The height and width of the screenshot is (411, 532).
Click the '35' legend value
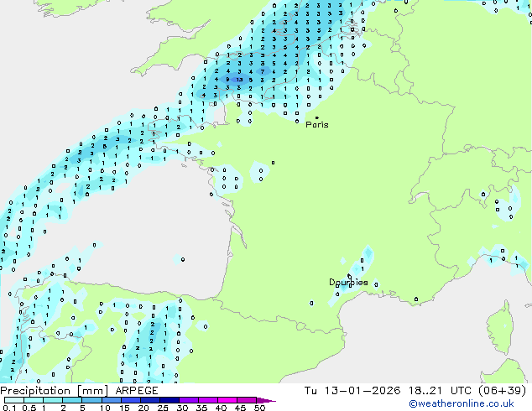point(201,408)
